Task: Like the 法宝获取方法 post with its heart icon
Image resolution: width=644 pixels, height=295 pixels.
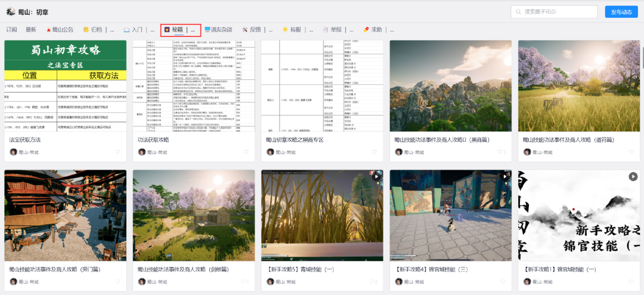Action: tap(117, 152)
